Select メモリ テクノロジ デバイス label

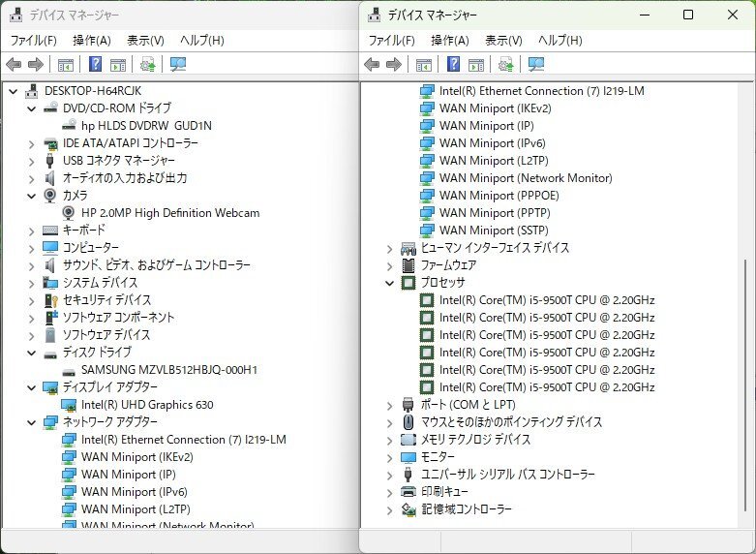pos(476,440)
